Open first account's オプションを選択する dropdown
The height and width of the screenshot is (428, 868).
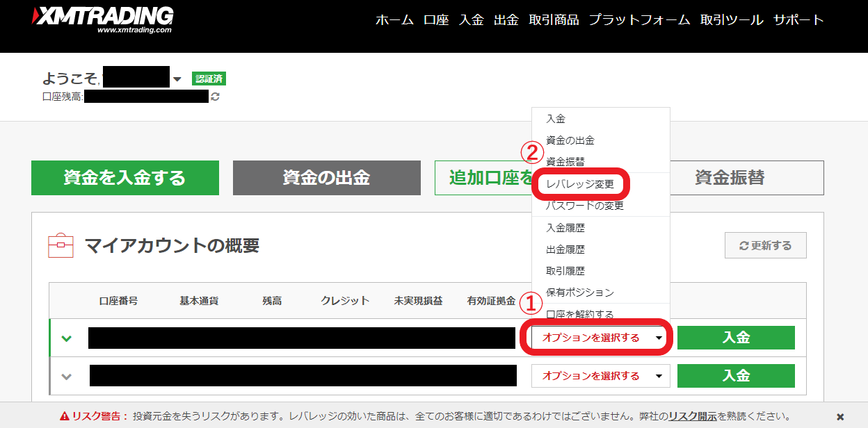(600, 338)
